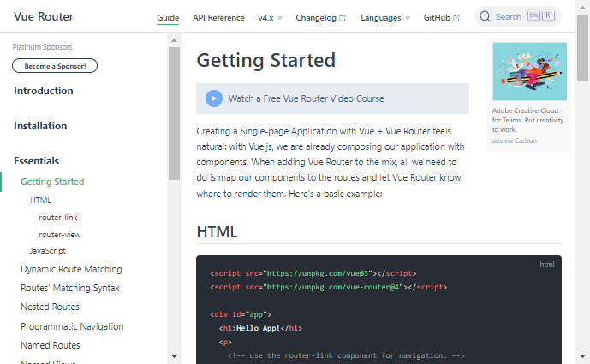Click the page scrollbar thumb
The height and width of the screenshot is (364, 590).
point(582,48)
